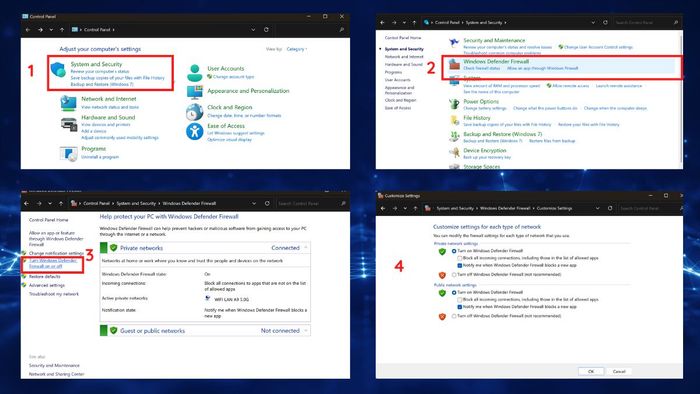The height and width of the screenshot is (394, 700).
Task: Expand Guest or public networks section chevron
Action: [306, 331]
